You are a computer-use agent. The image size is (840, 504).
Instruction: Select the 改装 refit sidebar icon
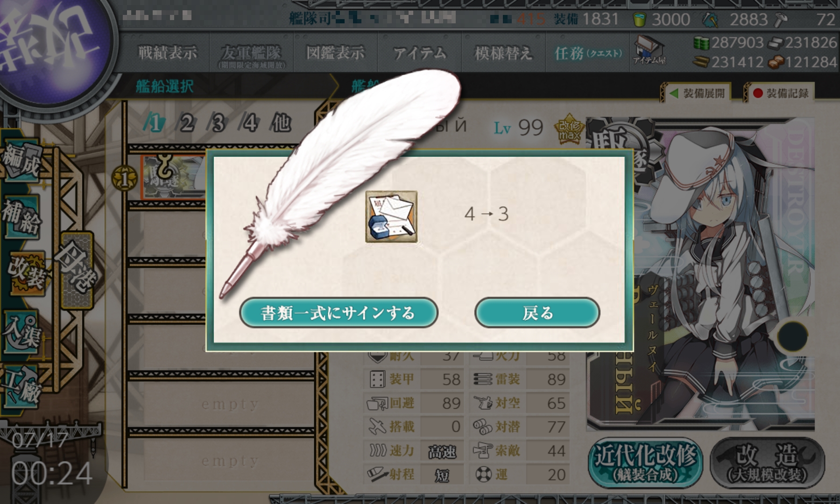click(27, 273)
